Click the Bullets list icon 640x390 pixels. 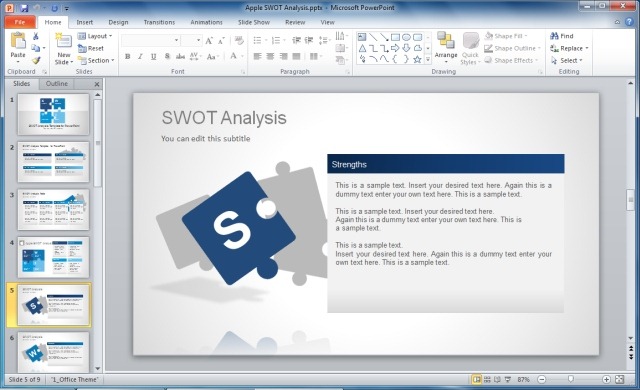point(257,40)
